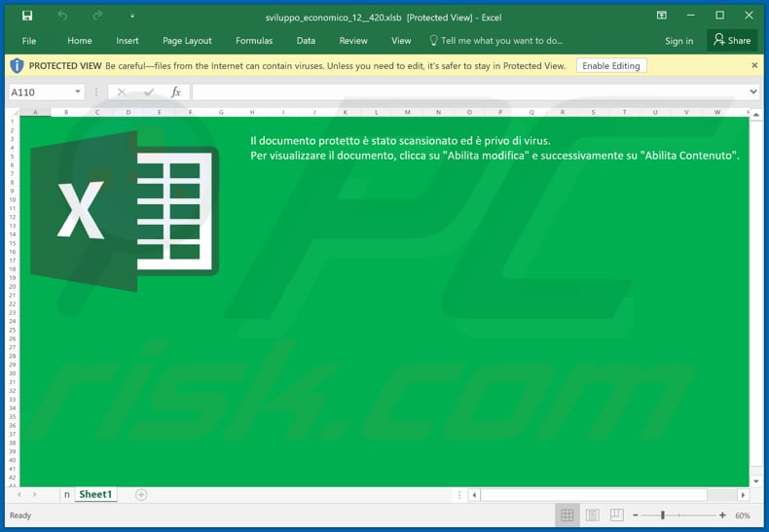Click the sheet tab scroll right arrow

(x=34, y=495)
